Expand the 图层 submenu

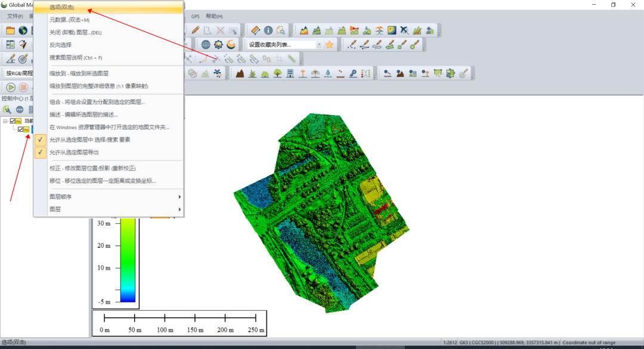109,209
